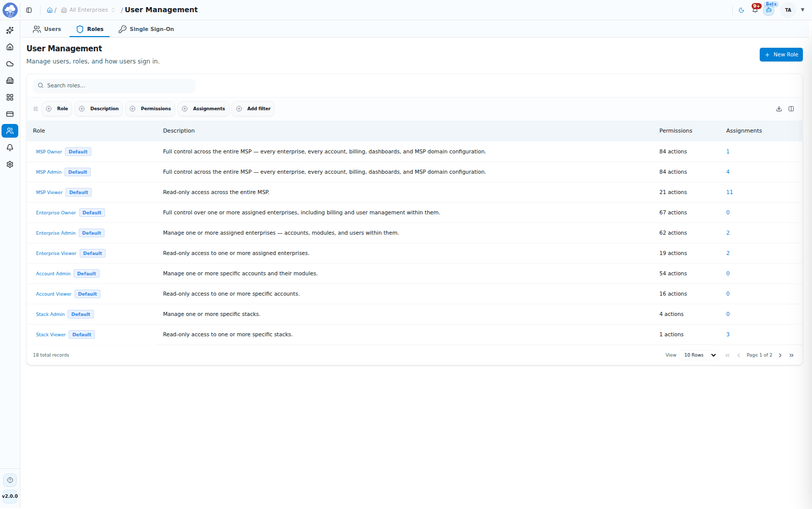Image resolution: width=812 pixels, height=509 pixels.
Task: Open the Account Admin role
Action: tap(53, 274)
